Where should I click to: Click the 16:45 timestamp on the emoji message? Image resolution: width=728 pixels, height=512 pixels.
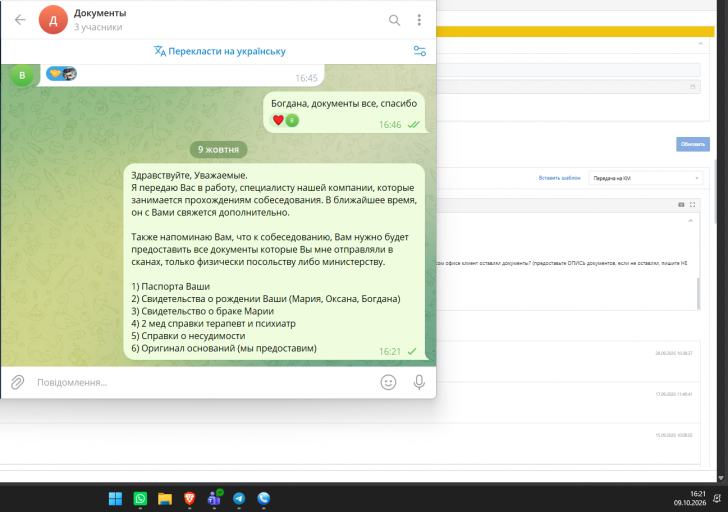pos(306,78)
